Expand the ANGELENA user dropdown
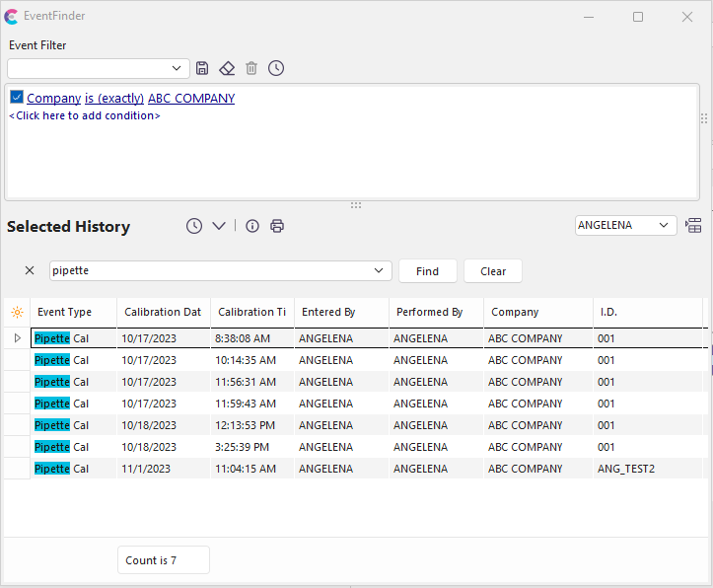Screen dimensions: 713x588 665,225
